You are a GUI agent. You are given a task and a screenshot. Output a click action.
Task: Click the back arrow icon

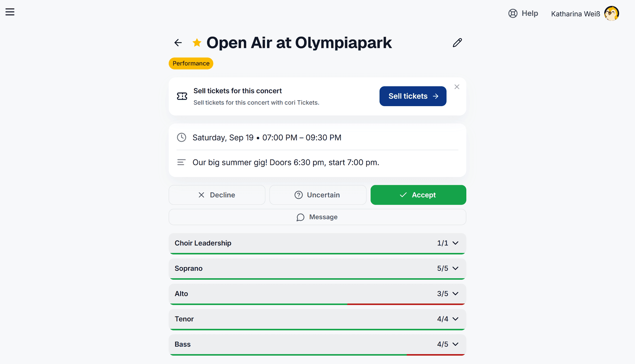[x=178, y=43]
